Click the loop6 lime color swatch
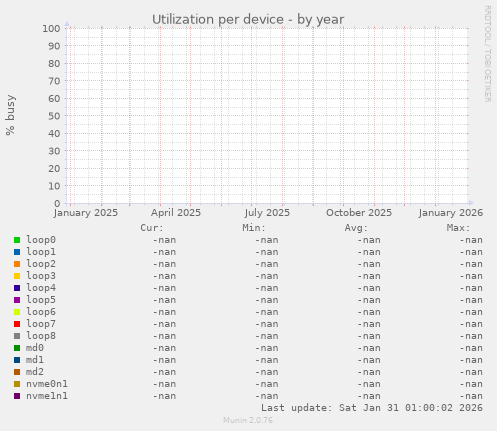This screenshot has height=431, width=497. tap(17, 312)
